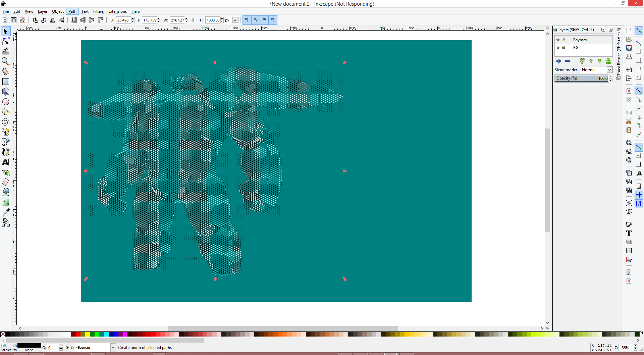Select the Zoom magnifier tool
The image size is (644, 355).
[6, 61]
